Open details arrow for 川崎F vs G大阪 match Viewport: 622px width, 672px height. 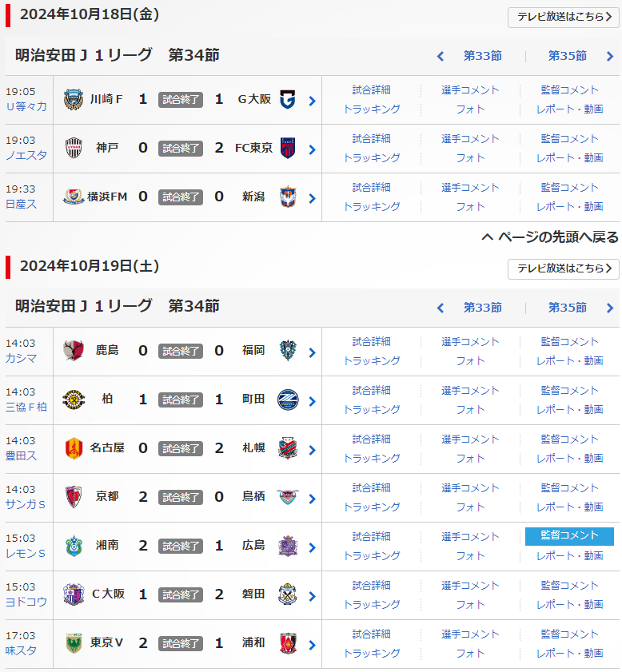pos(312,101)
